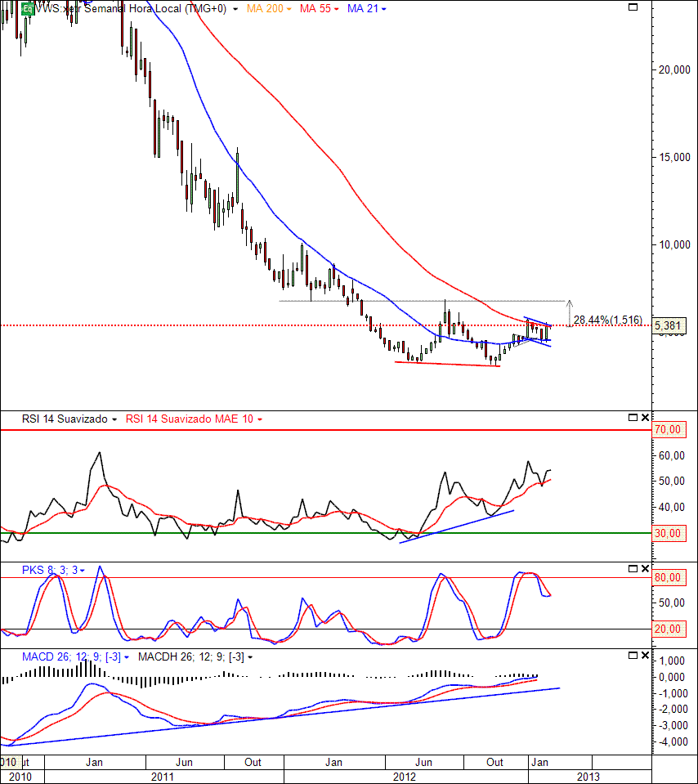Maximize the RSI indicator panel
The width and height of the screenshot is (698, 784).
(633, 417)
